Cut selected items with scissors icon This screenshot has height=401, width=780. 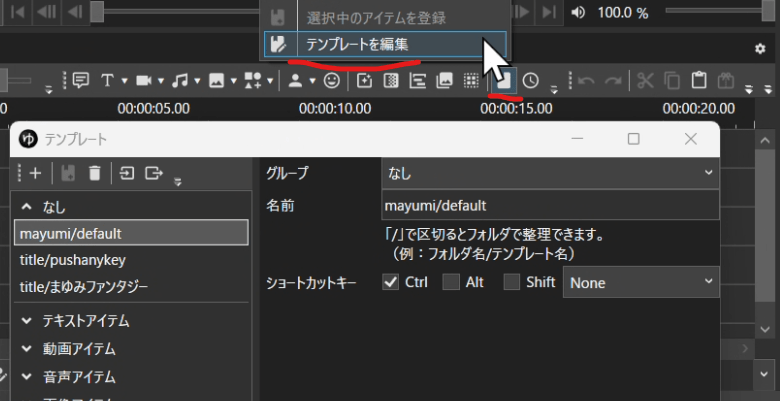tap(646, 80)
